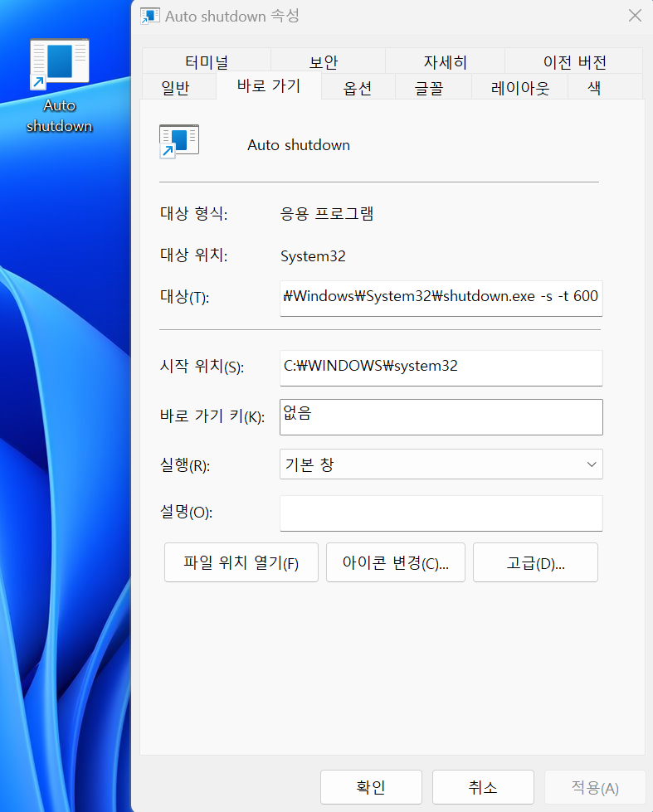This screenshot has width=653, height=812.
Task: Cancel with the 취소 button
Action: [483, 787]
